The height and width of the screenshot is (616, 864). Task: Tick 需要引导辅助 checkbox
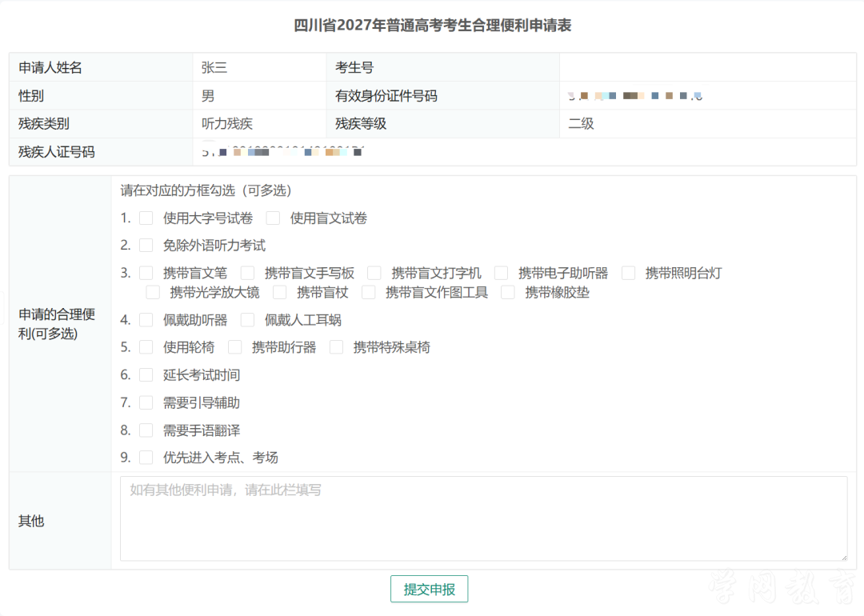[146, 402]
